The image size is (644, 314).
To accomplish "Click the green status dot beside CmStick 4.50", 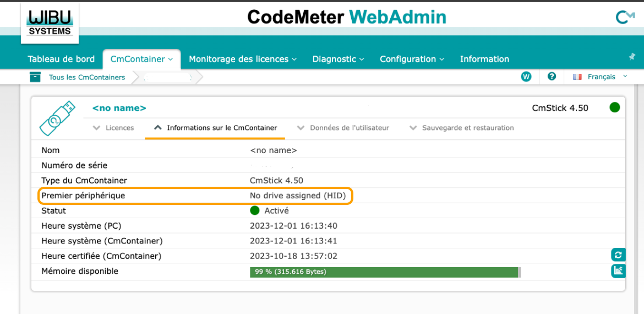I will coord(614,107).
